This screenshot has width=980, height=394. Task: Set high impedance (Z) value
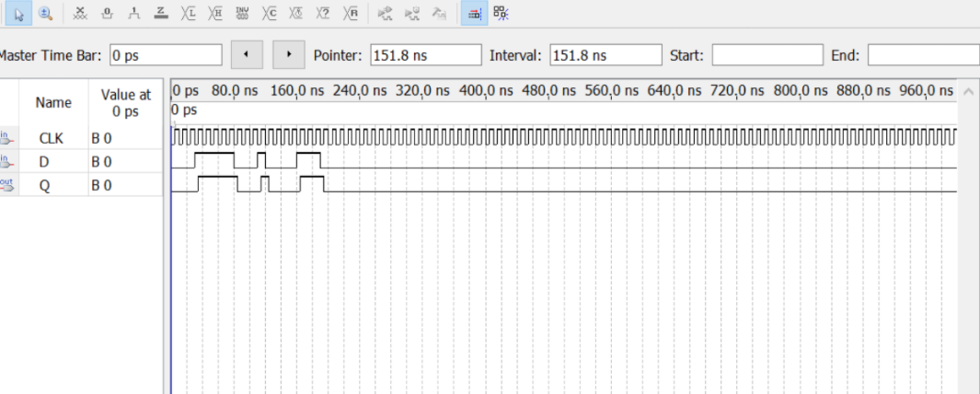(161, 13)
